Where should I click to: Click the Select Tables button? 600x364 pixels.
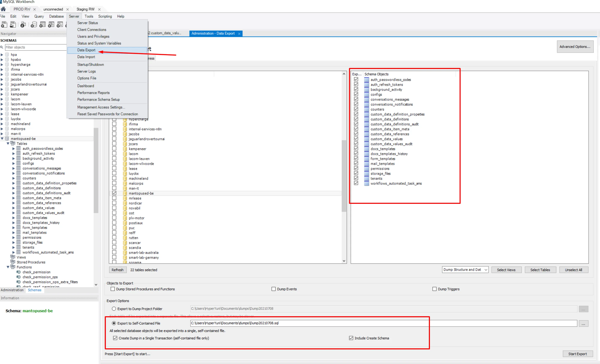(540, 270)
